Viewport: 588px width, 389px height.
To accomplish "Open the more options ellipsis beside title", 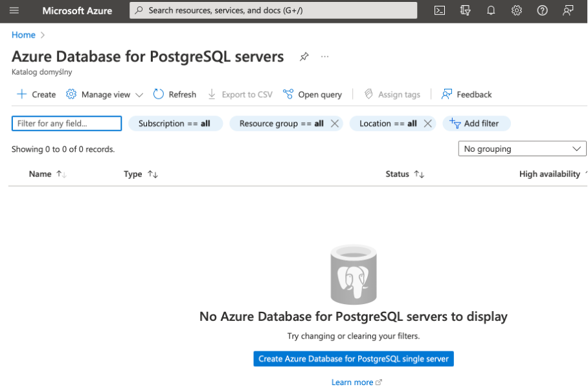I will click(x=324, y=56).
